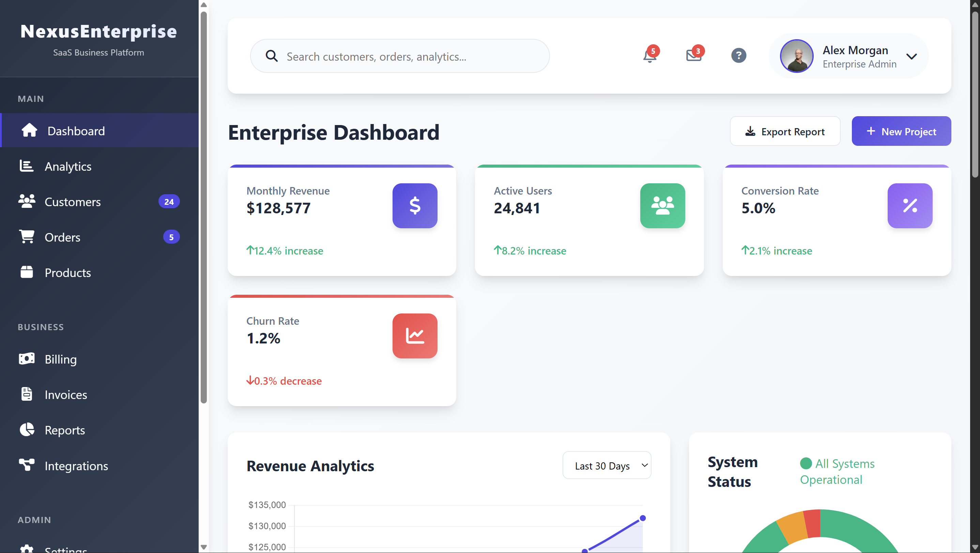Create a New Project

tap(901, 131)
